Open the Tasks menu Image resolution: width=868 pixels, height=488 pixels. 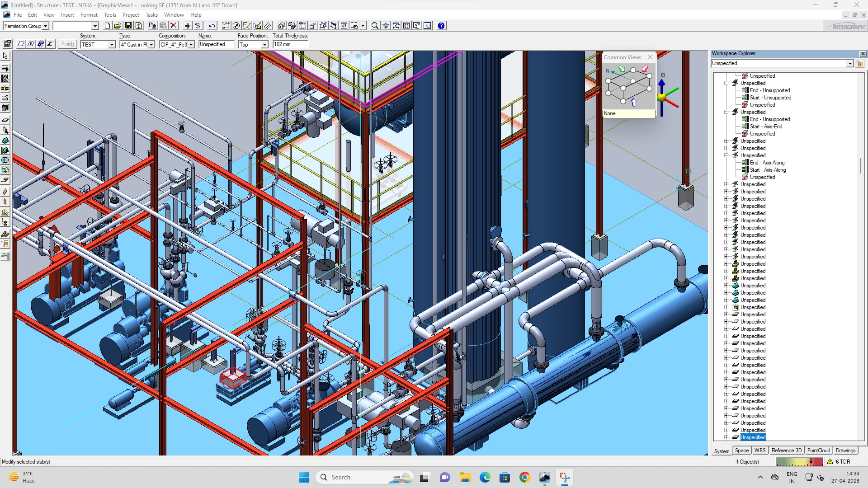click(151, 15)
